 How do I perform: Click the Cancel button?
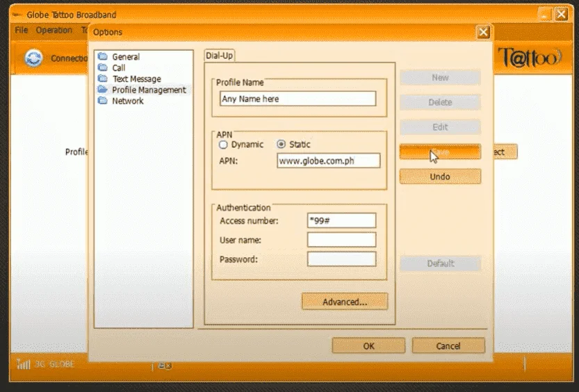(x=448, y=346)
